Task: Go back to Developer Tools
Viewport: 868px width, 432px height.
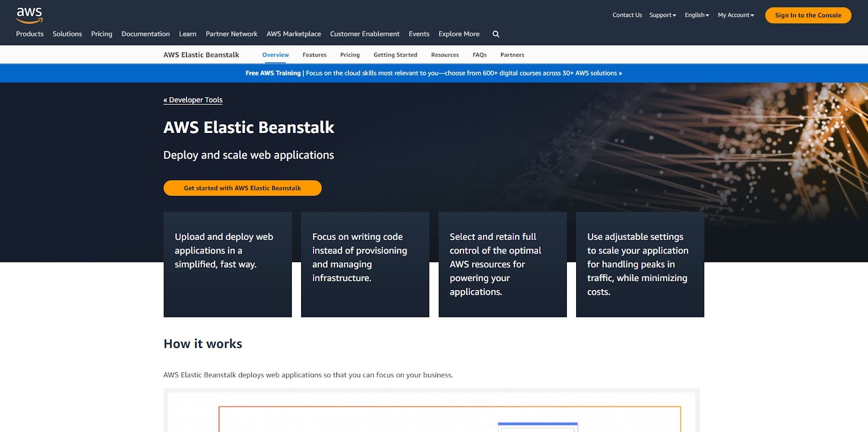Action: pyautogui.click(x=193, y=100)
